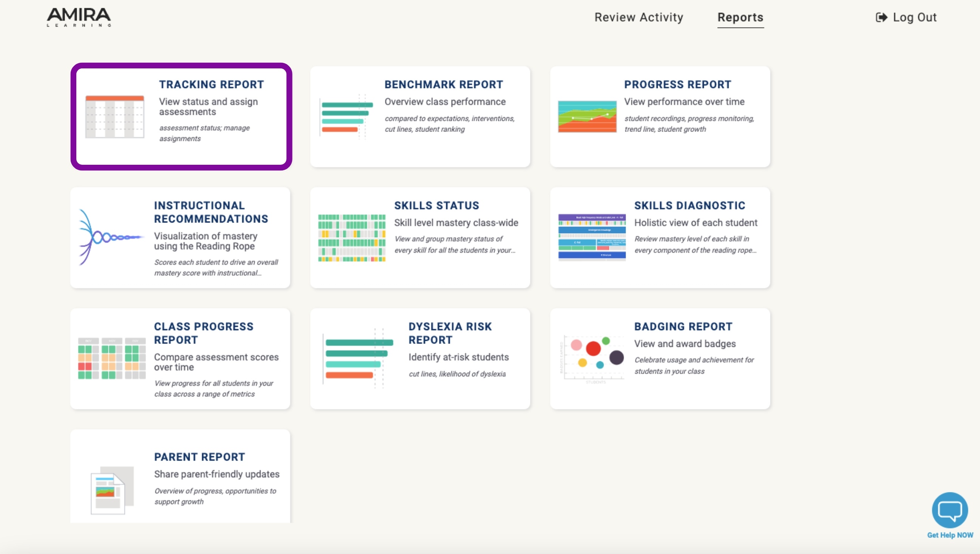This screenshot has height=554, width=980.
Task: Click 'cut lines, likelihood of dyslexia' text
Action: [457, 374]
